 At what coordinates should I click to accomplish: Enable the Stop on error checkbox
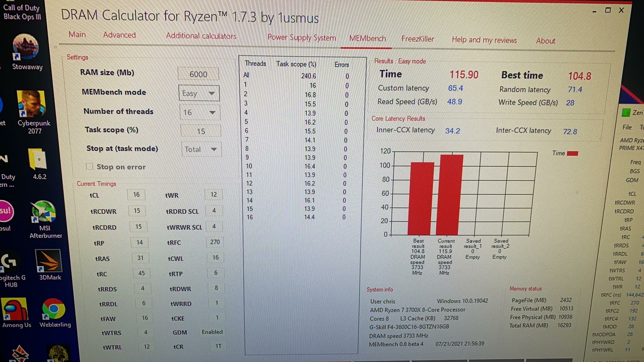[x=89, y=166]
